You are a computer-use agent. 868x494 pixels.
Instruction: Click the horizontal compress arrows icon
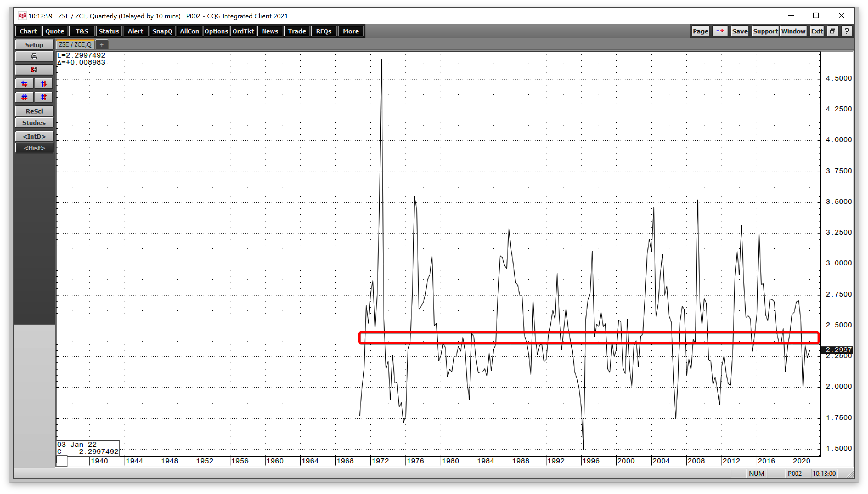[24, 97]
